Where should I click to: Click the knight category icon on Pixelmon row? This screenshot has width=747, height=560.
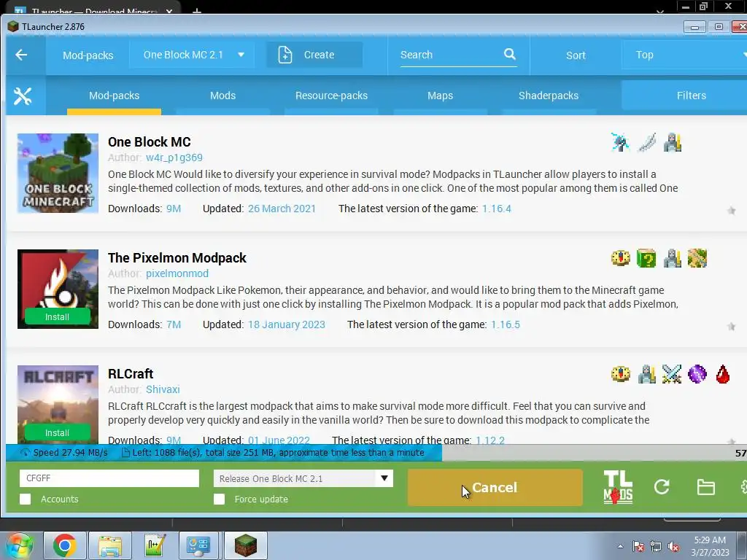coord(672,259)
